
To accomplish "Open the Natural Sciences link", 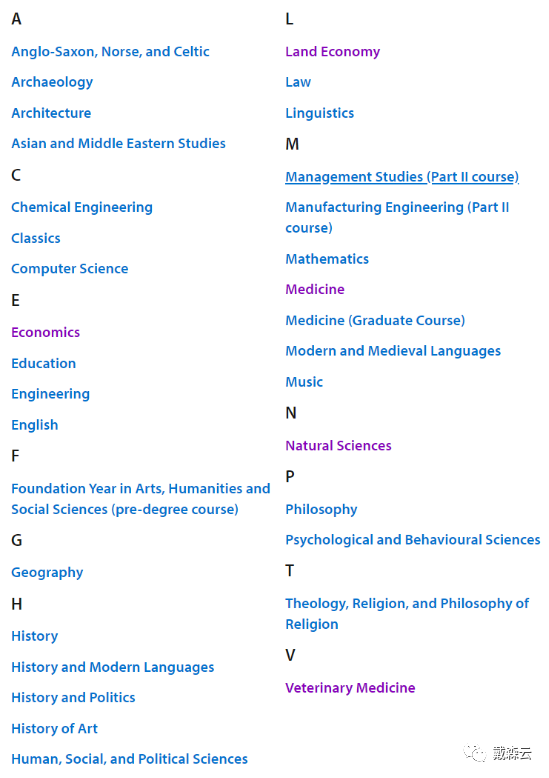I will pos(339,446).
